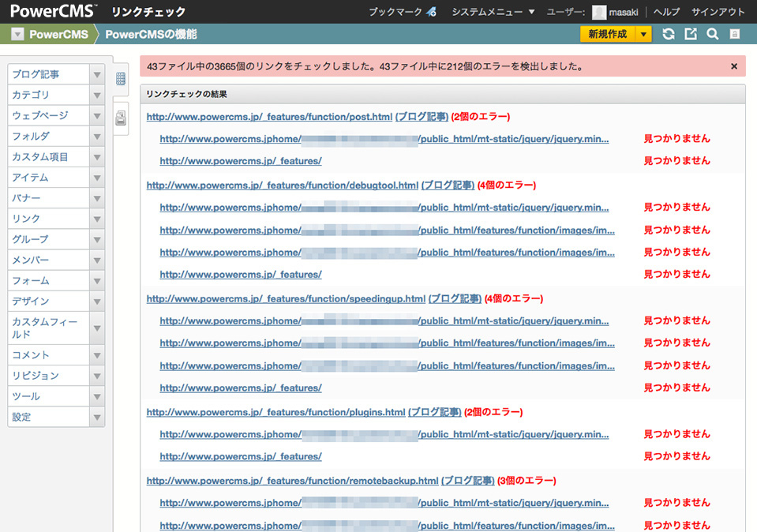
Task: Open the 新規作成 dropdown arrow
Action: [643, 34]
